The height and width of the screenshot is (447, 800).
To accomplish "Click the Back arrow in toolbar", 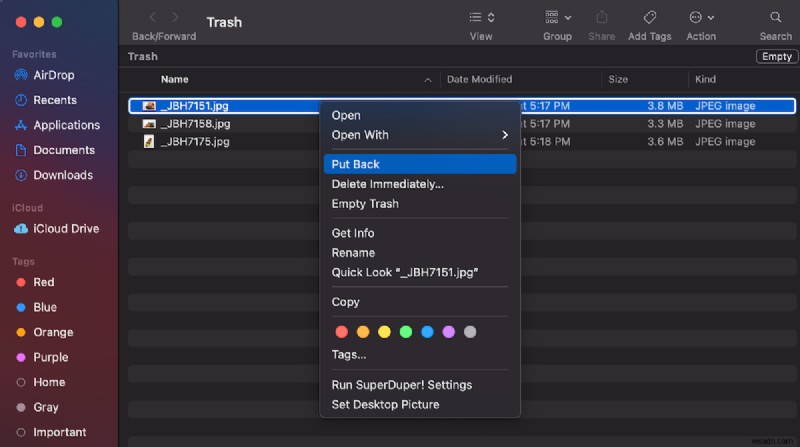I will (x=153, y=17).
